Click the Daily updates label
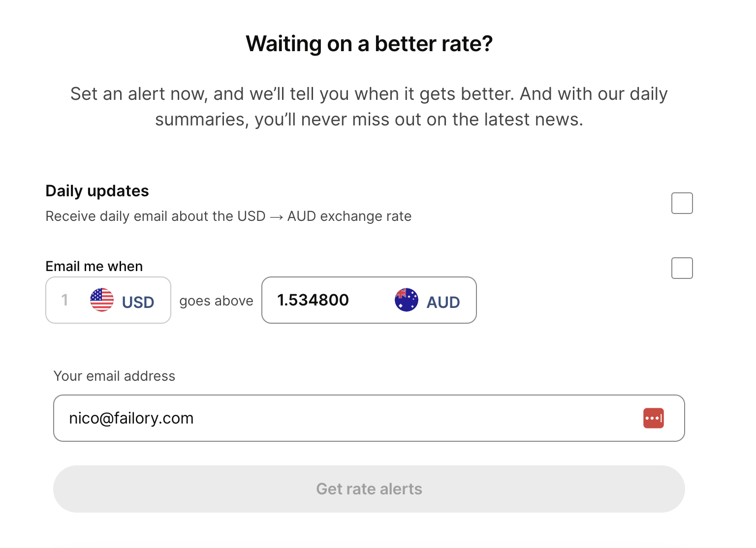Viewport: 756px width, 548px height. [97, 191]
